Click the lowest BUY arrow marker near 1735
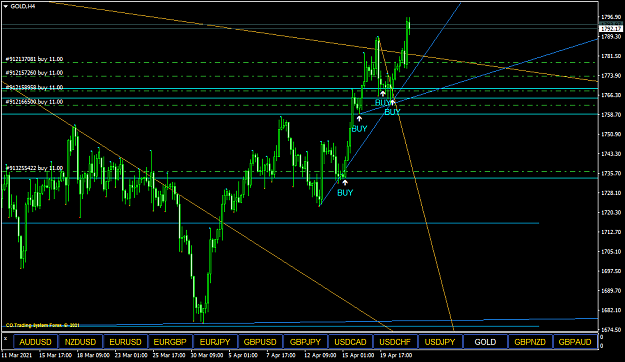Viewport: 625px width, 362px height. 345,183
